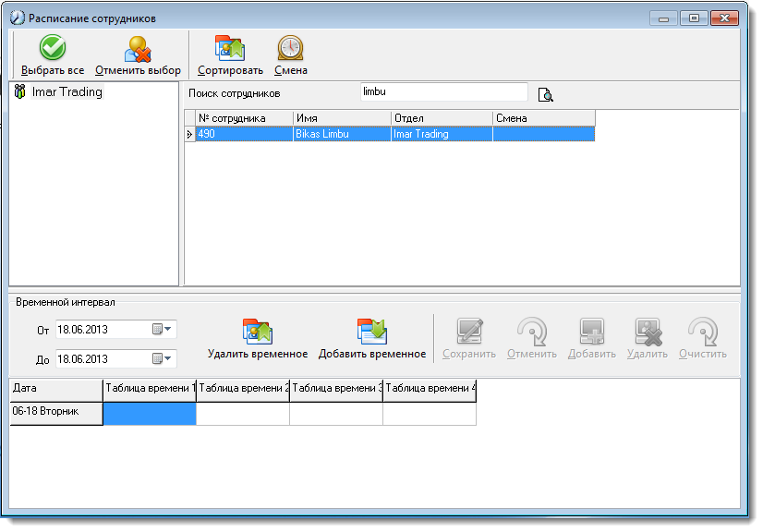
Task: Click the Имя column header
Action: pos(342,118)
